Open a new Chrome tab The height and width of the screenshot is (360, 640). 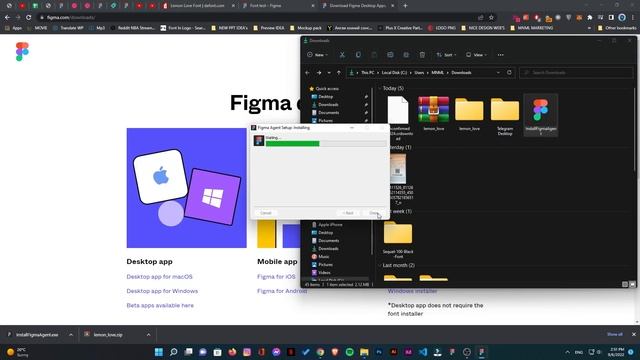(405, 6)
